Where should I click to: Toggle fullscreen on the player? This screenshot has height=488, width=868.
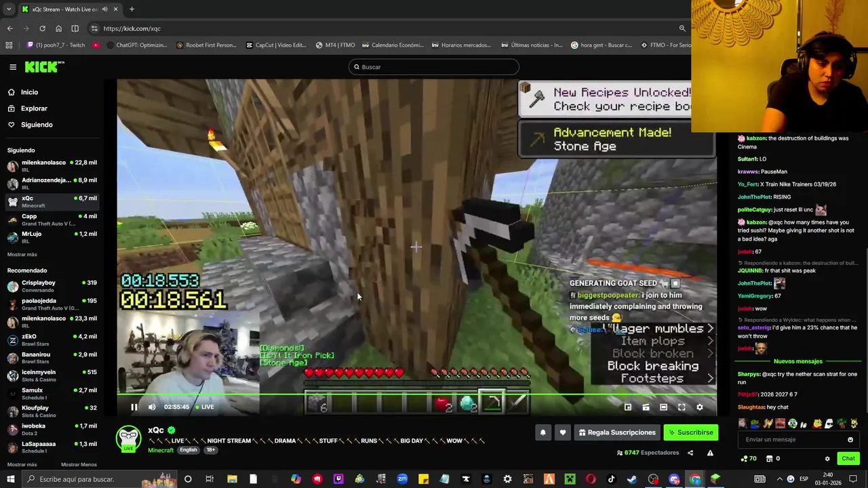(682, 407)
